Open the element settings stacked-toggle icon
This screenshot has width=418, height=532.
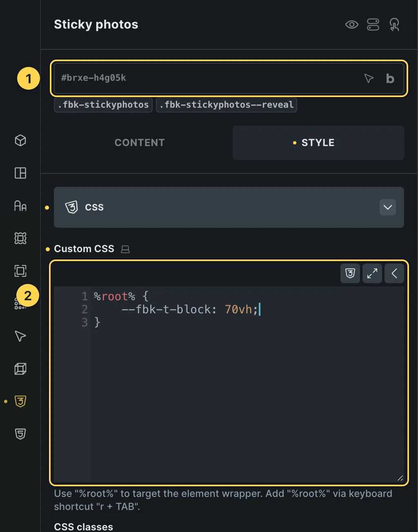click(373, 24)
